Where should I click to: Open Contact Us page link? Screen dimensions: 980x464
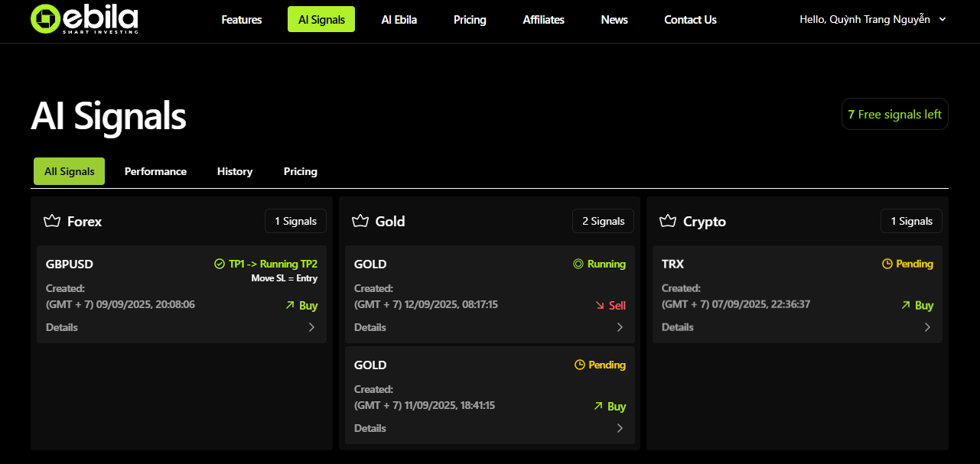[690, 20]
